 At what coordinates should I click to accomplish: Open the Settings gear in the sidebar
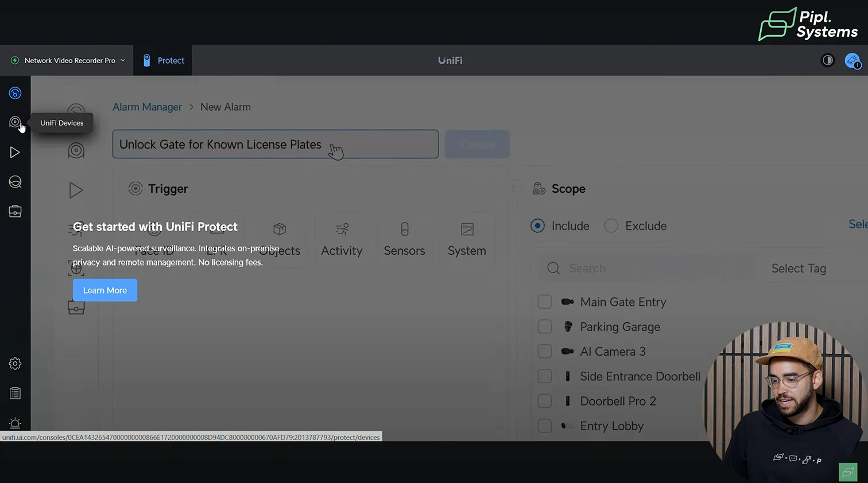tap(15, 364)
